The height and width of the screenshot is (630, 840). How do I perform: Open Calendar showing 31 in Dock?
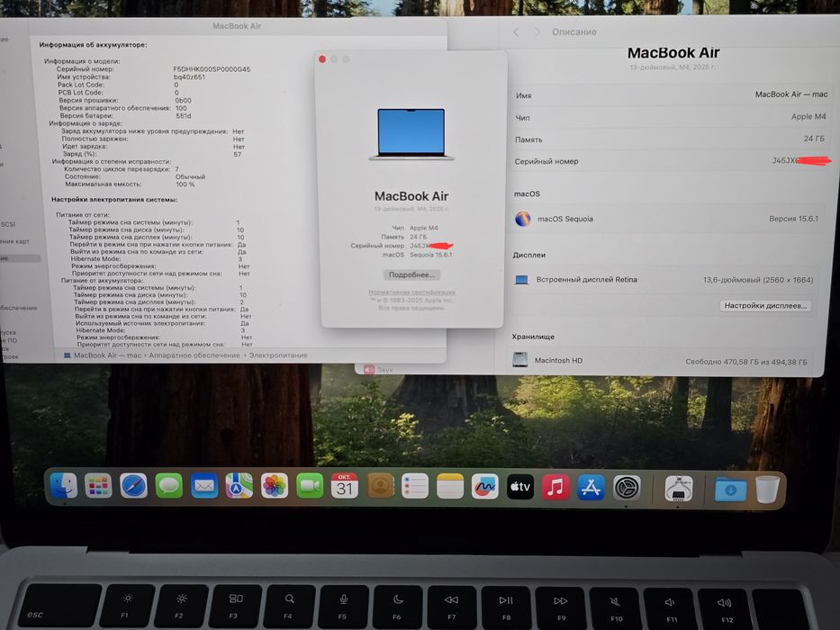point(345,486)
